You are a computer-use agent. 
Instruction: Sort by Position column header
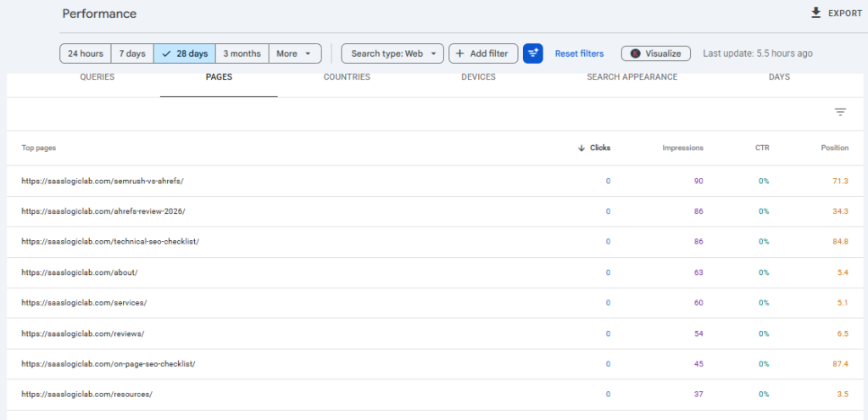point(835,148)
